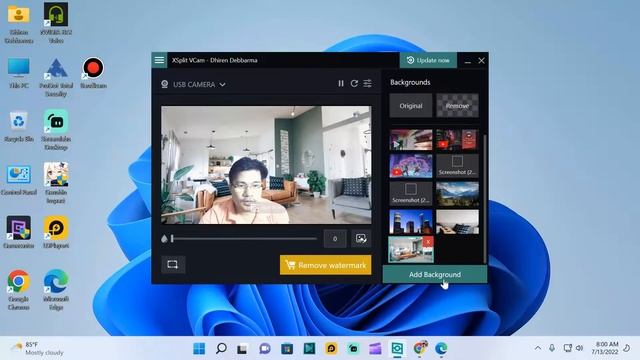Click the webcam preview image
640x360 pixels.
(266, 165)
